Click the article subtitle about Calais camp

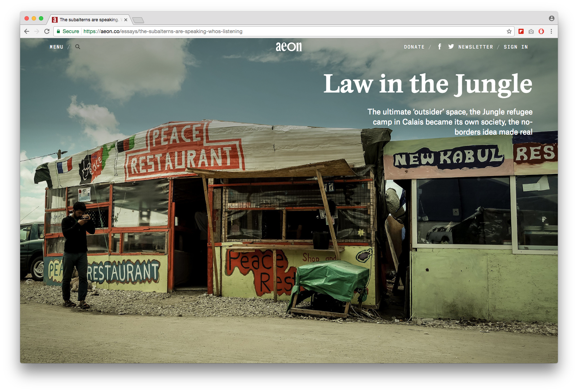pos(450,122)
